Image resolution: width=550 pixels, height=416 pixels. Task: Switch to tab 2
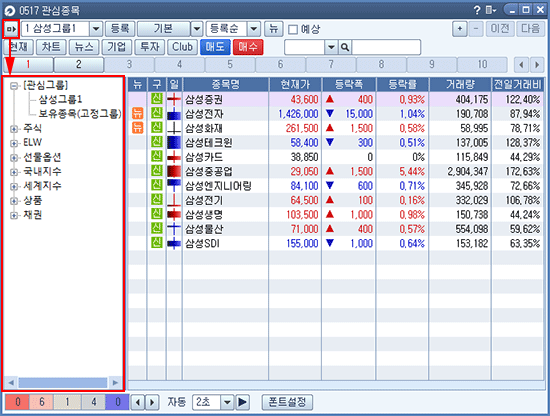[79, 65]
